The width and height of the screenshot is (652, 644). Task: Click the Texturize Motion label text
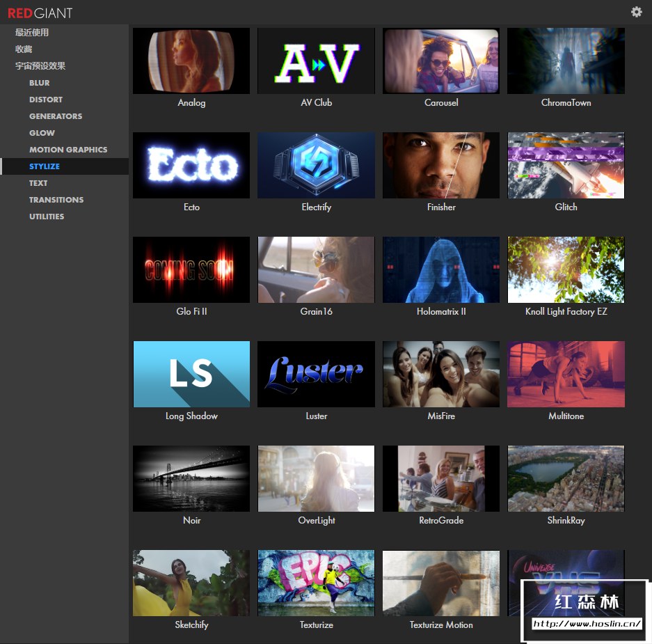coord(440,625)
